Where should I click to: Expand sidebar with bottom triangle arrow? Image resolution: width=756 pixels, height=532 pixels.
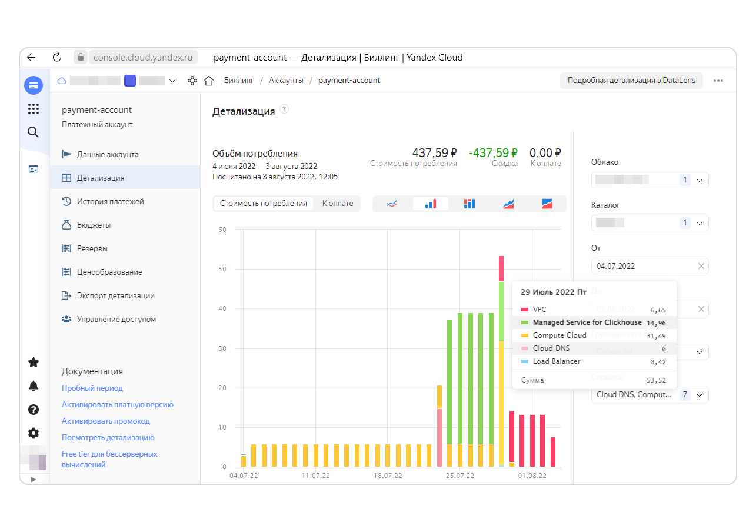(x=33, y=479)
